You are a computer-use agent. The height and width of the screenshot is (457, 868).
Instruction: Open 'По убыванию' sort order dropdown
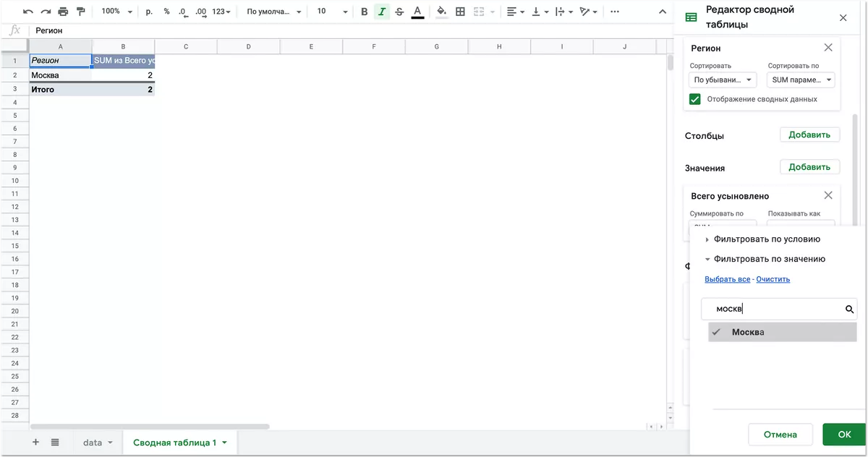pos(723,80)
